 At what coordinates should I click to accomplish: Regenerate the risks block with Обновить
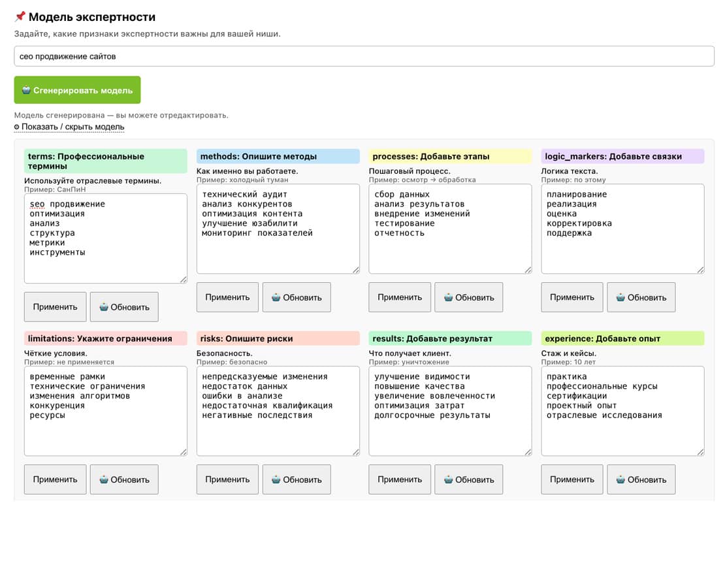point(297,480)
